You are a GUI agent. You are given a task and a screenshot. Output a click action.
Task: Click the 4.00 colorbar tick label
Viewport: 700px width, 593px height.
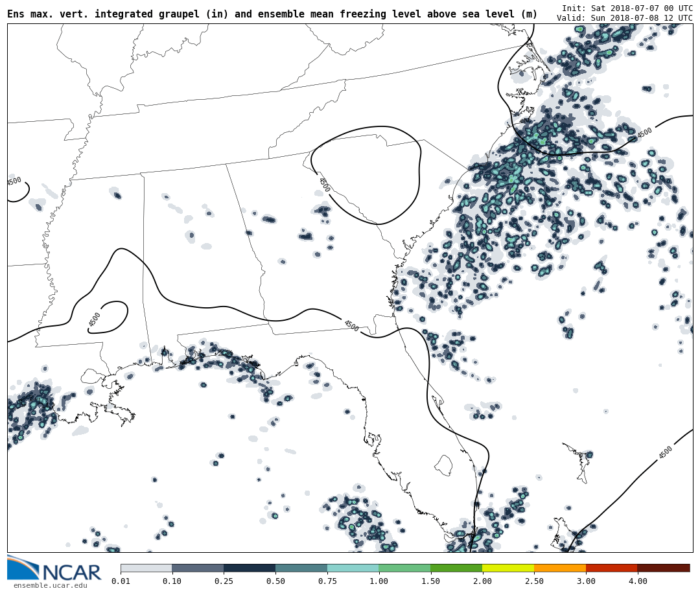(x=637, y=581)
